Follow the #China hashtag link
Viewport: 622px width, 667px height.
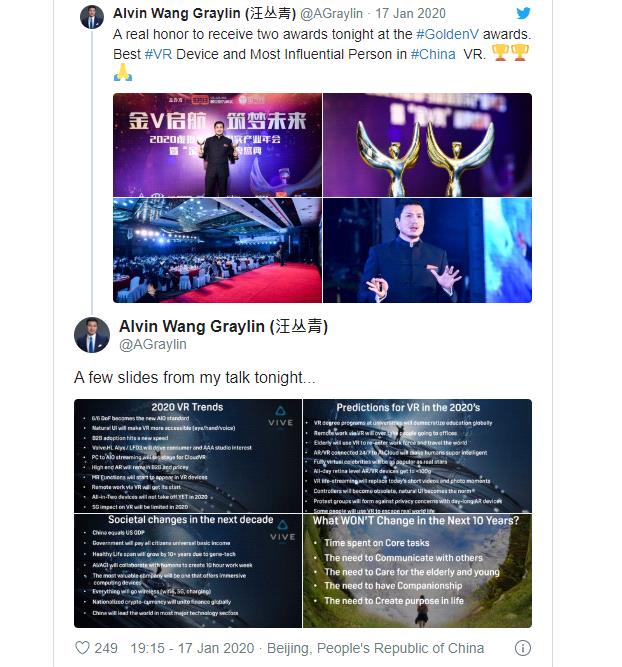(x=433, y=54)
